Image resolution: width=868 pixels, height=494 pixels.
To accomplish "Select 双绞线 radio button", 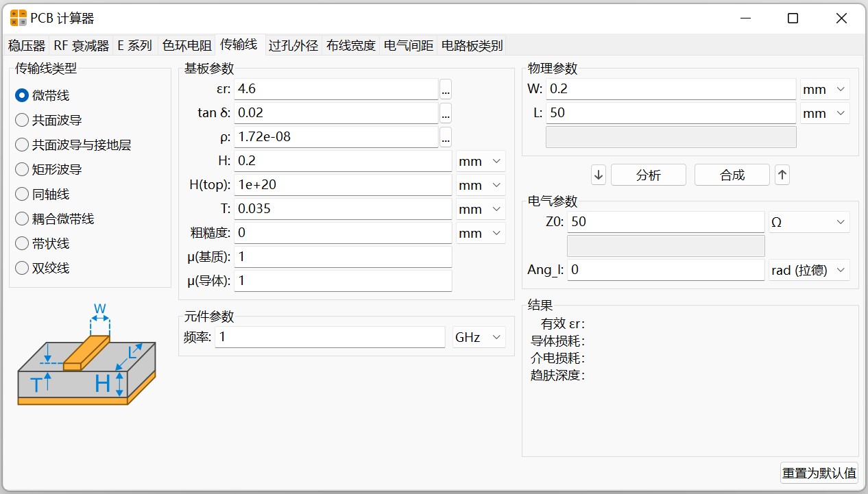I will 43,268.
